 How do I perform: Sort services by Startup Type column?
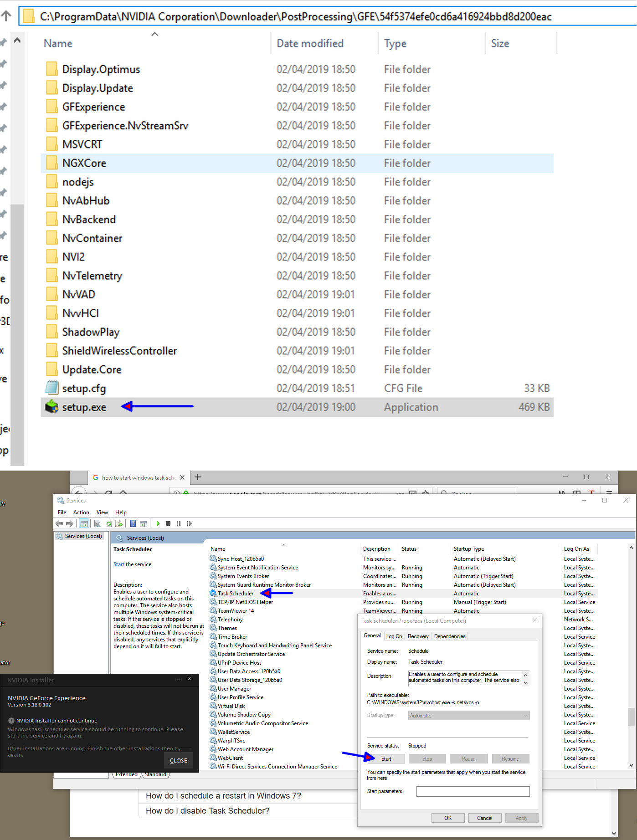[469, 549]
